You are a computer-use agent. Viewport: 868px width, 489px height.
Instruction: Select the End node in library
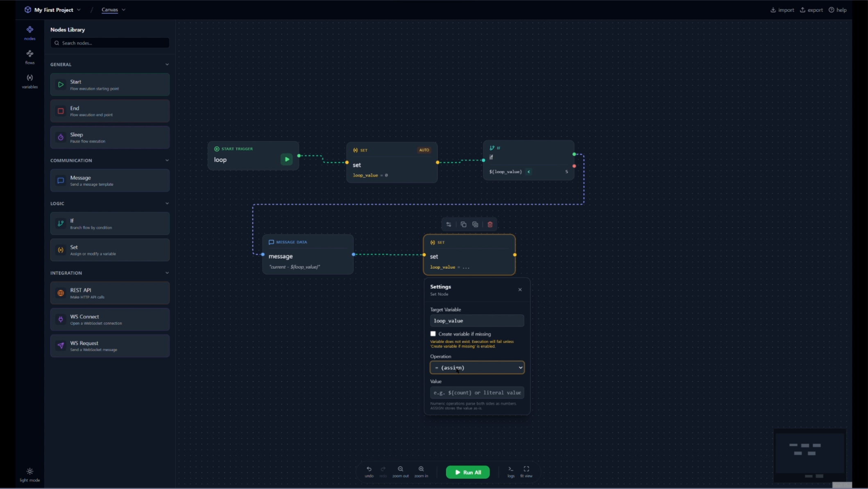110,111
